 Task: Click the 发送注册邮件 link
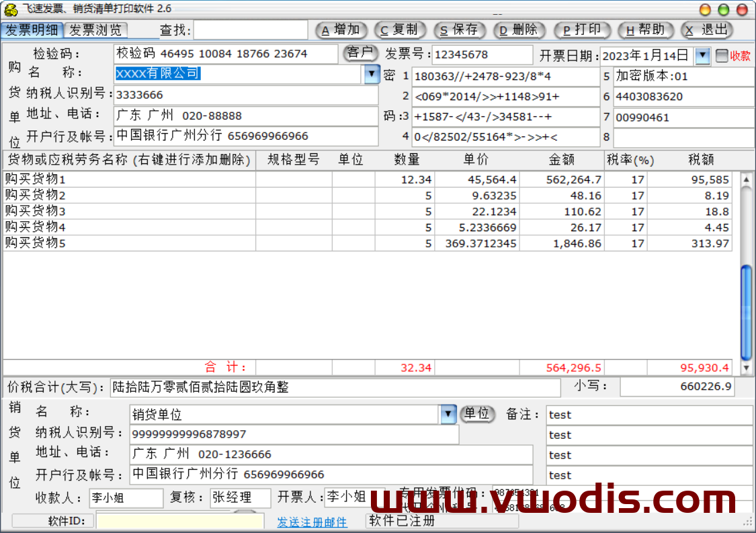312,522
